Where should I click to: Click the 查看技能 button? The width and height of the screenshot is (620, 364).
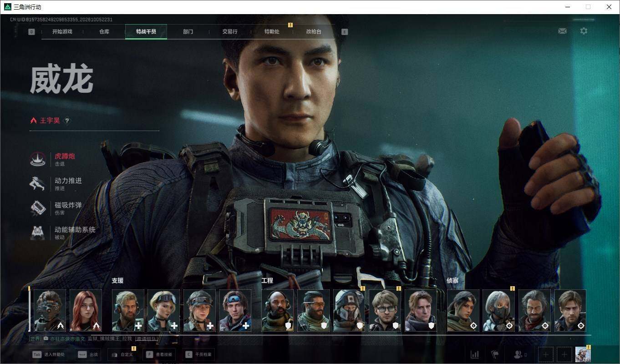tap(158, 354)
